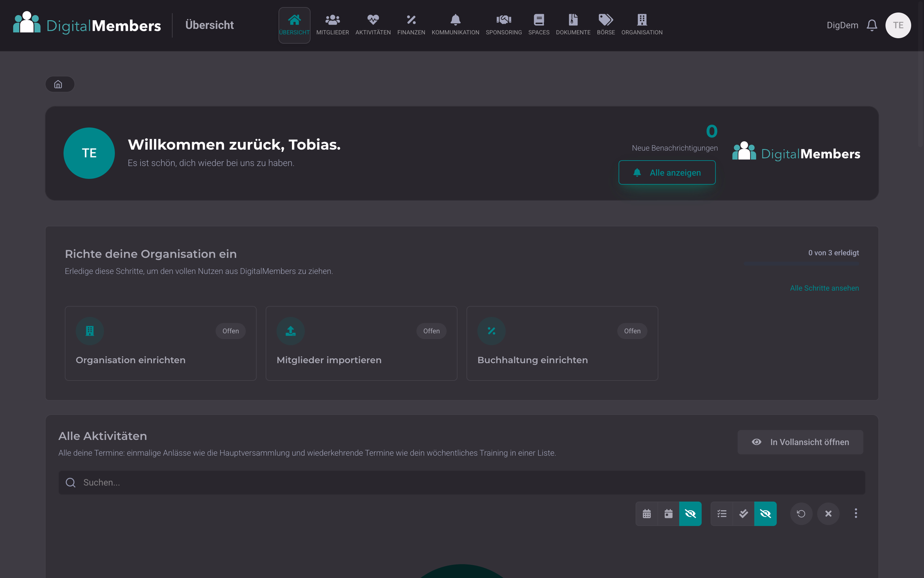Open the Dokumente file icon

(573, 25)
